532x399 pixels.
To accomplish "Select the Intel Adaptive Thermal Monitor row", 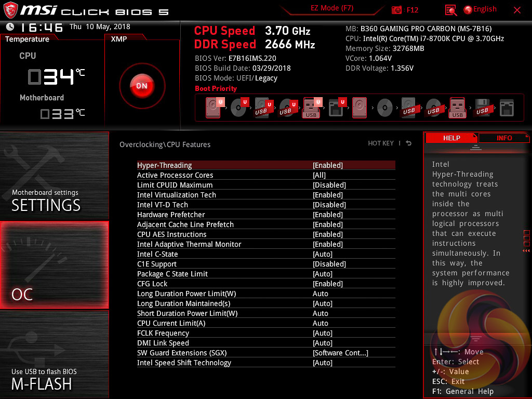I will coord(266,244).
